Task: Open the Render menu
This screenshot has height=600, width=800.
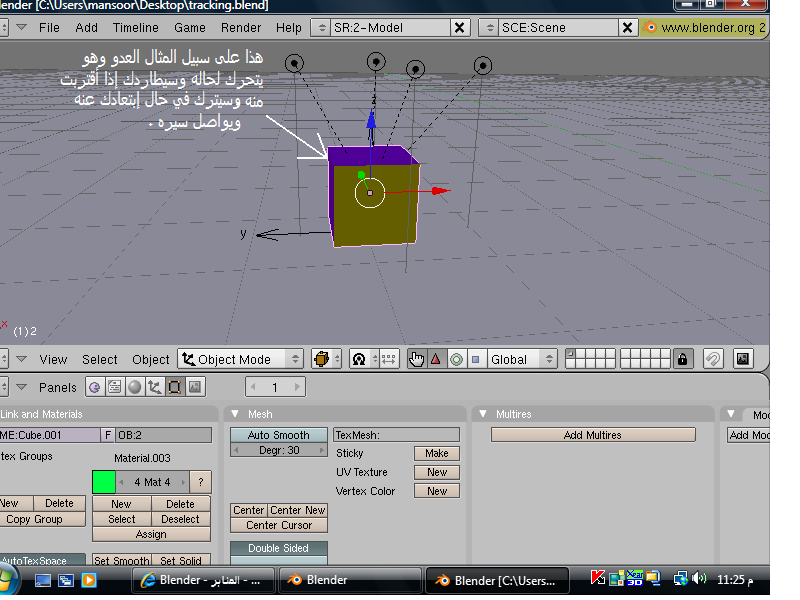Action: coord(241,28)
